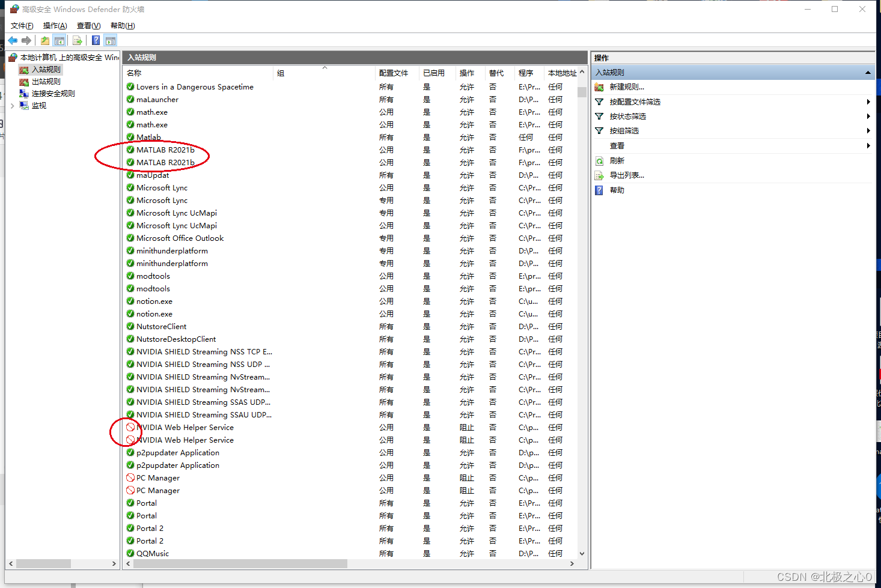Screen dimensions: 881x588
Task: Select NVIDIA SHIELD Streaming NSS UDP rule
Action: click(x=350, y=365)
